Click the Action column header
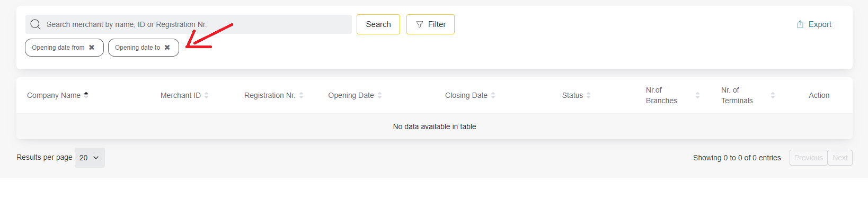The image size is (868, 209). [819, 95]
